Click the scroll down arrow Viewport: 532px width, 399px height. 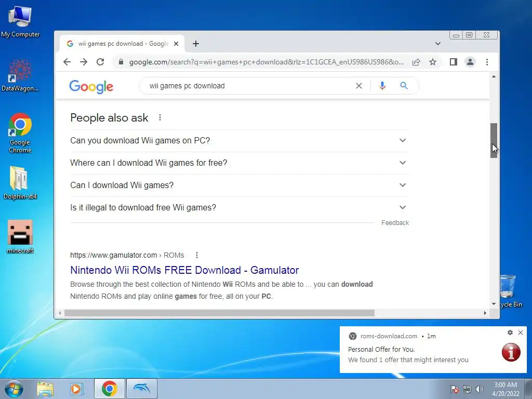coord(494,304)
